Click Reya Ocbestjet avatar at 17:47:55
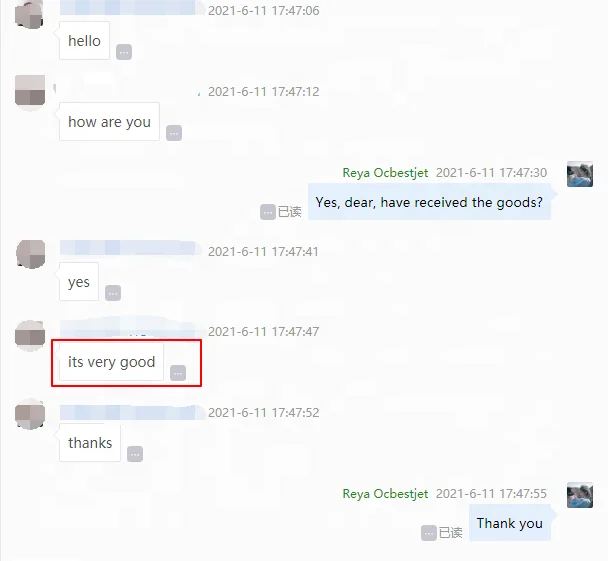 [580, 495]
